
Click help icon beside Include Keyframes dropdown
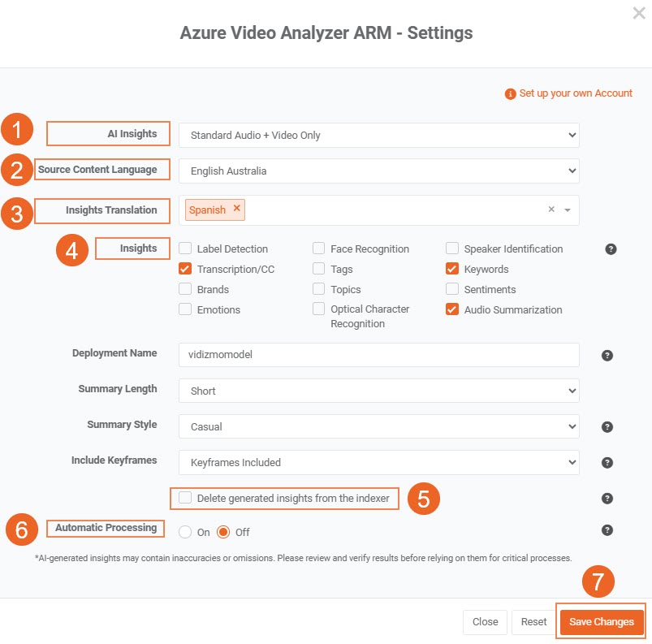click(x=607, y=462)
